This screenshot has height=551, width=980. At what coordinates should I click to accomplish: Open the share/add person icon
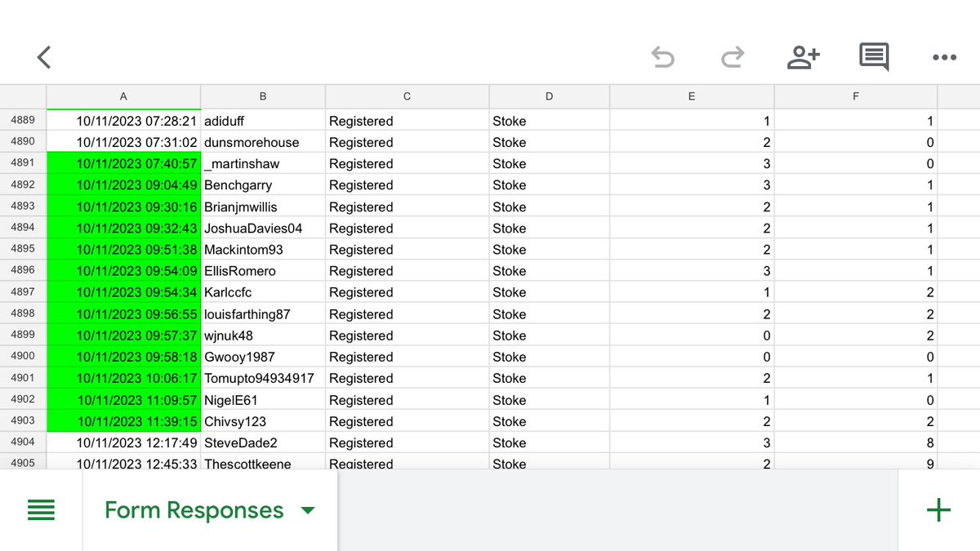803,57
